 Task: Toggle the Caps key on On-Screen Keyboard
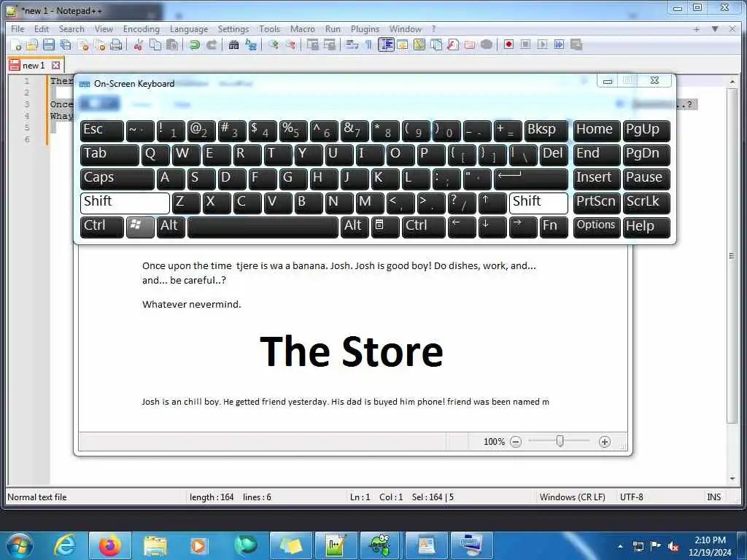(x=117, y=178)
